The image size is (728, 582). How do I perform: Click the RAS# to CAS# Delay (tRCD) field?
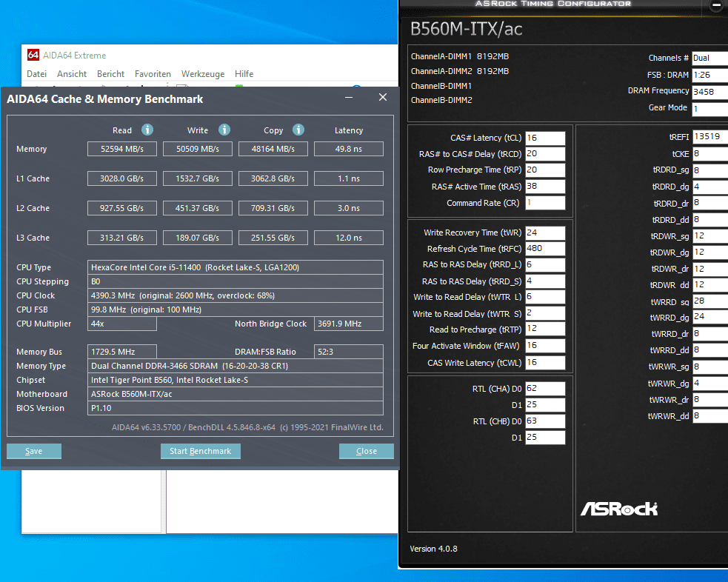(x=546, y=153)
